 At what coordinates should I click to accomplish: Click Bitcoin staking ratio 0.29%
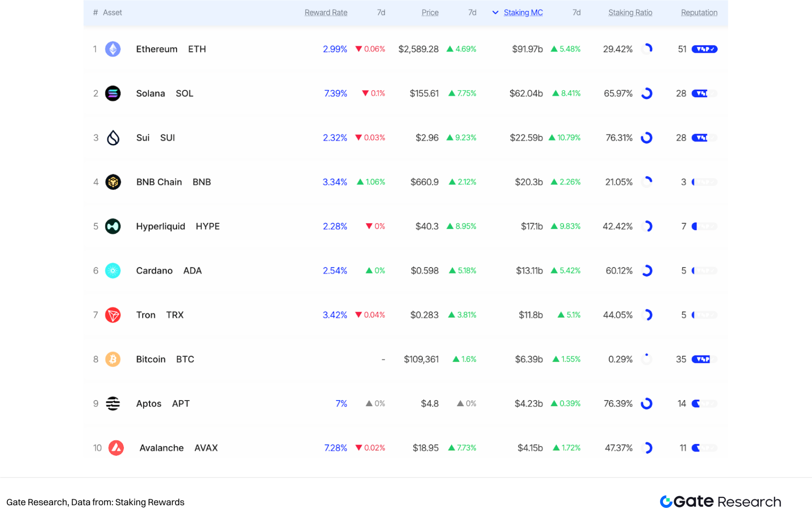click(620, 359)
